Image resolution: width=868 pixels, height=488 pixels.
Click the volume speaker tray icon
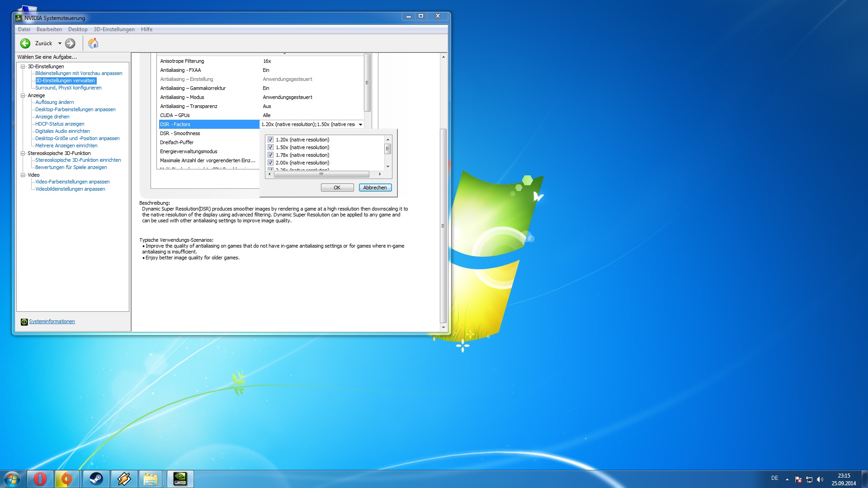[820, 479]
